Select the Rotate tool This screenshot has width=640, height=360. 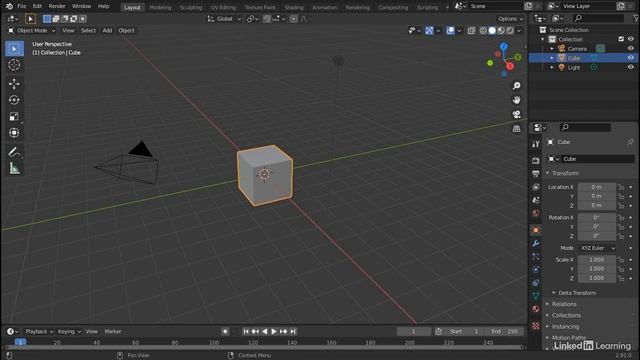(x=14, y=100)
